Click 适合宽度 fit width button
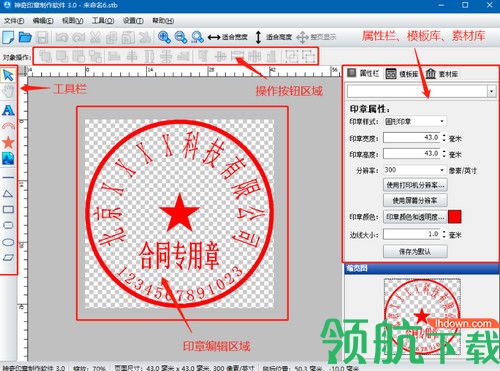The image size is (500, 371). [x=228, y=37]
